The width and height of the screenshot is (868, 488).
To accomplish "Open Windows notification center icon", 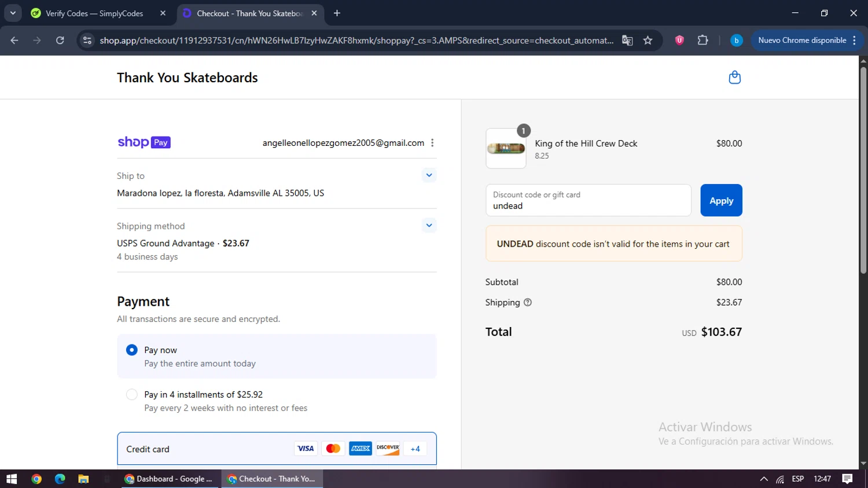I will 847,479.
